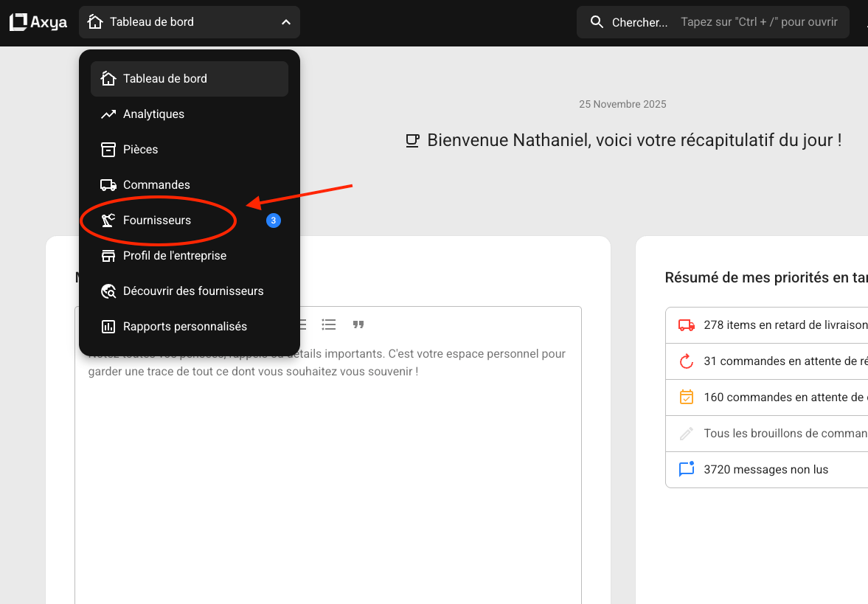Click the Pièces archive box icon

(108, 150)
